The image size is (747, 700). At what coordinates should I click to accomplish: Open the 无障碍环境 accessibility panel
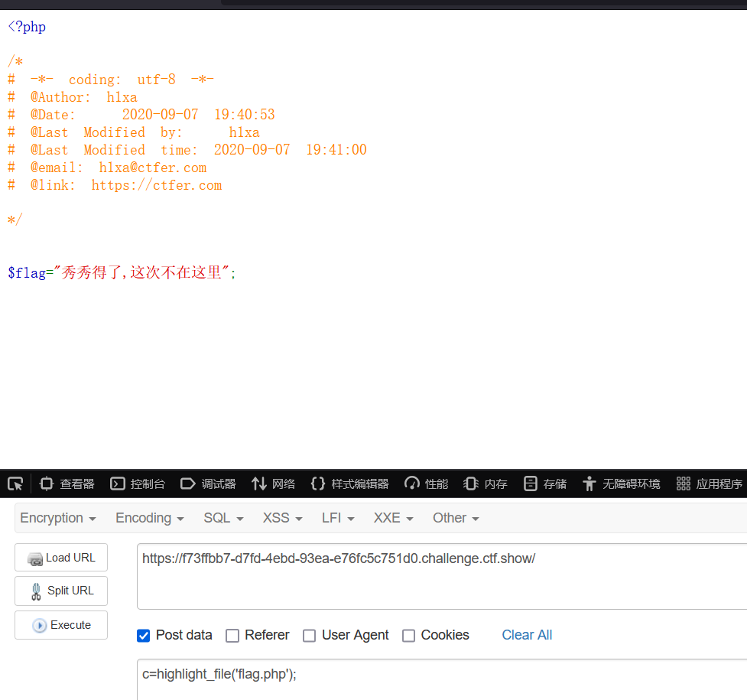click(621, 483)
